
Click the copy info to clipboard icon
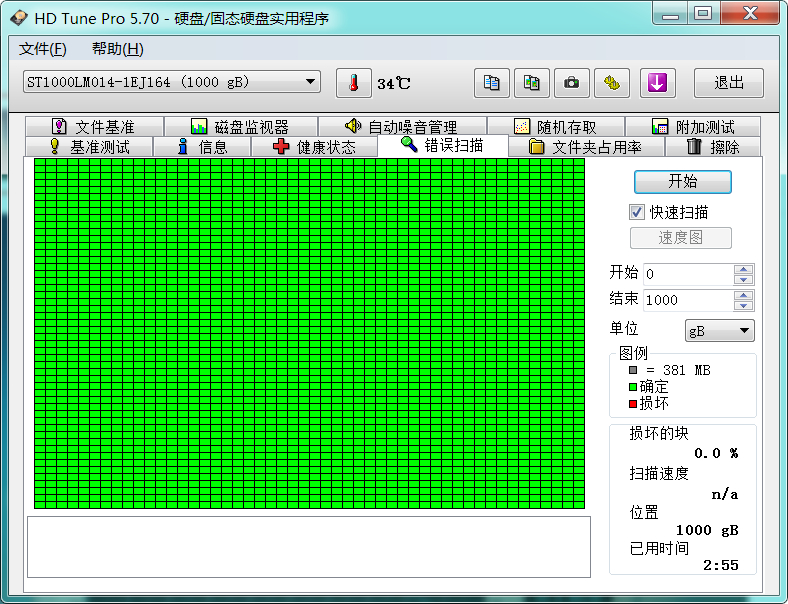point(491,83)
